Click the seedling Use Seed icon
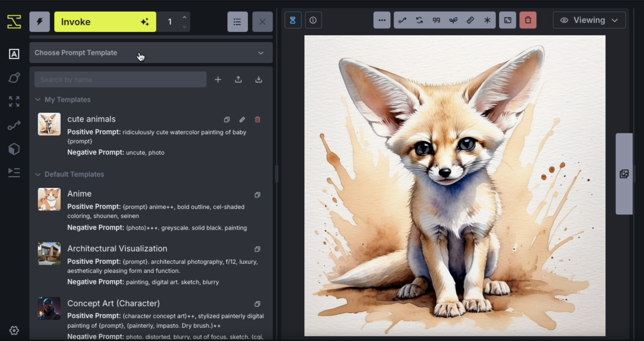644x341 pixels. coord(453,20)
